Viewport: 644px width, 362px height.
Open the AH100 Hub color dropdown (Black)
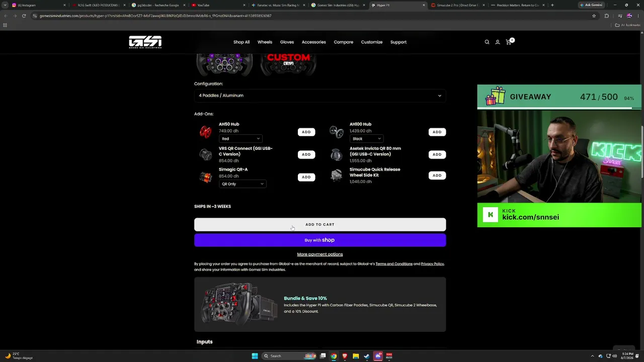366,139
